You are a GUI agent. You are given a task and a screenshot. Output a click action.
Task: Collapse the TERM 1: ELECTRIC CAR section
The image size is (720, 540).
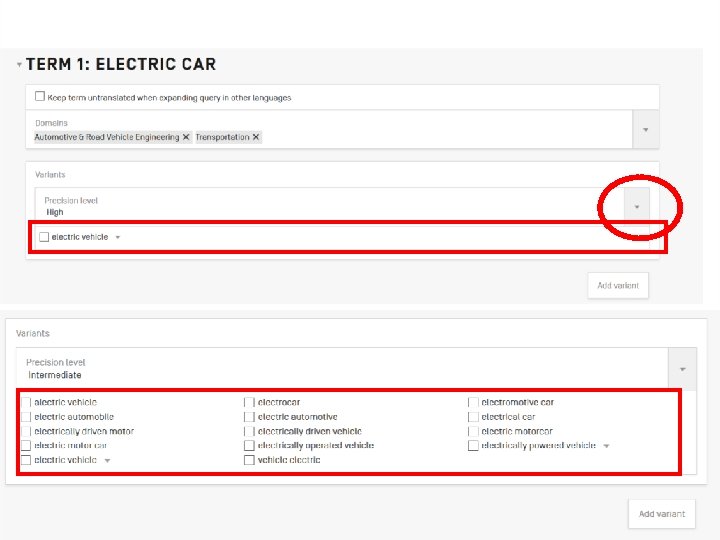(19, 64)
